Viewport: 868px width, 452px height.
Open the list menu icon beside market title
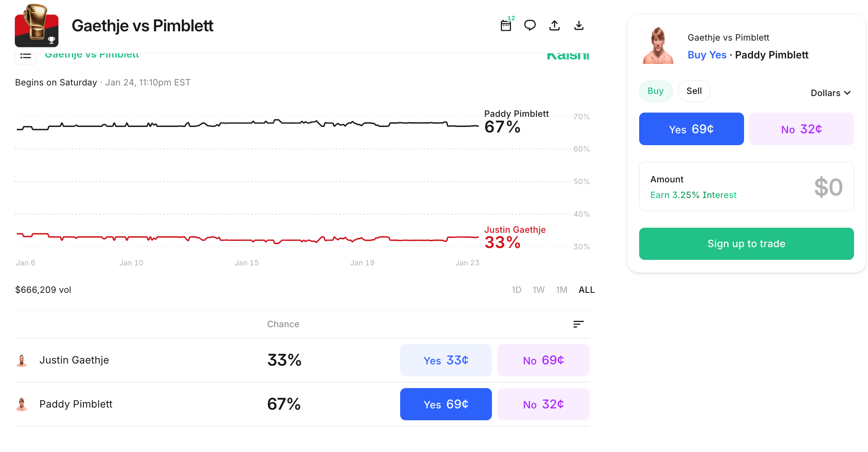click(x=26, y=56)
